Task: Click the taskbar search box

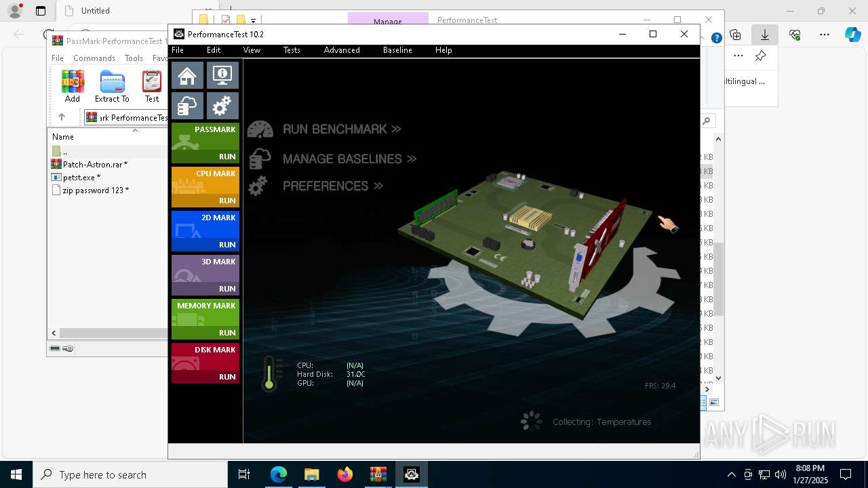Action: (130, 474)
